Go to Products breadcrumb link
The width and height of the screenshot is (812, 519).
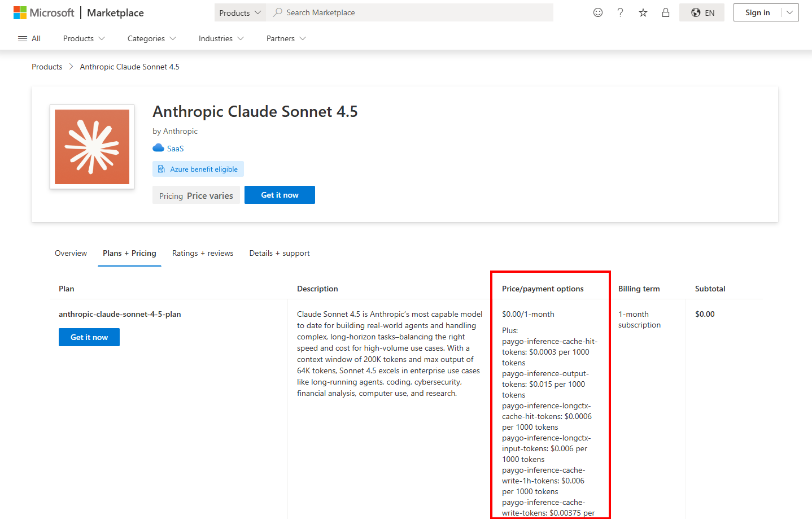[47, 67]
